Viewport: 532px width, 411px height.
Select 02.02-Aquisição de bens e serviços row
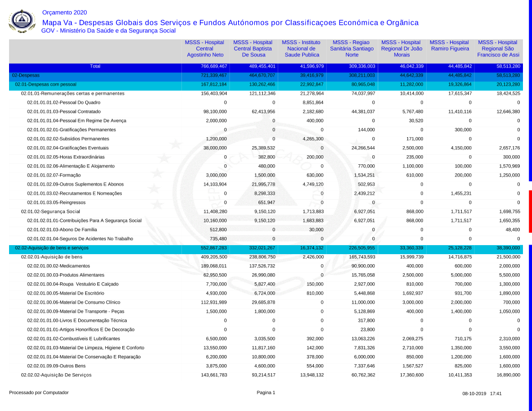click(x=52, y=248)
